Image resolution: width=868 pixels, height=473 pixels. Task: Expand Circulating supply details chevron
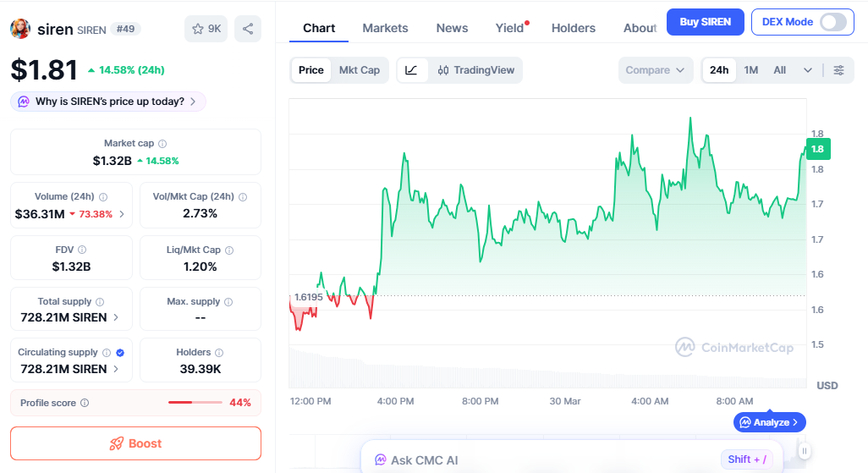point(116,369)
